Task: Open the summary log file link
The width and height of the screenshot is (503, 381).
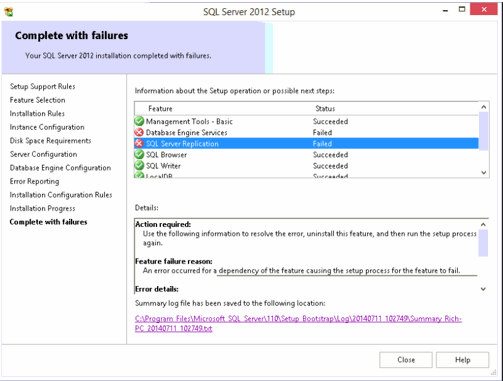Action: 298,323
